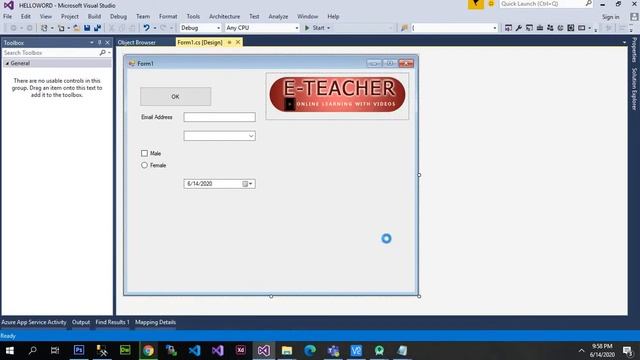
Task: Open the Mapping Details tab
Action: (156, 322)
